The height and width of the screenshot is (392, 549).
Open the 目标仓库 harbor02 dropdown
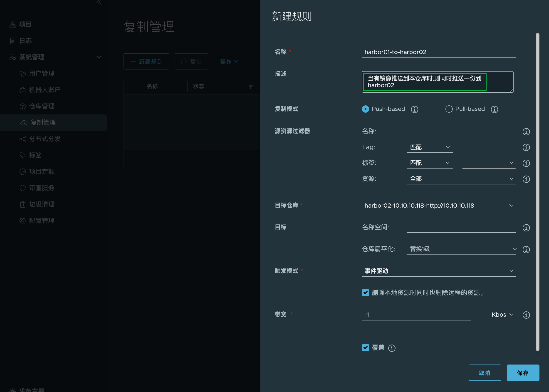(x=439, y=206)
